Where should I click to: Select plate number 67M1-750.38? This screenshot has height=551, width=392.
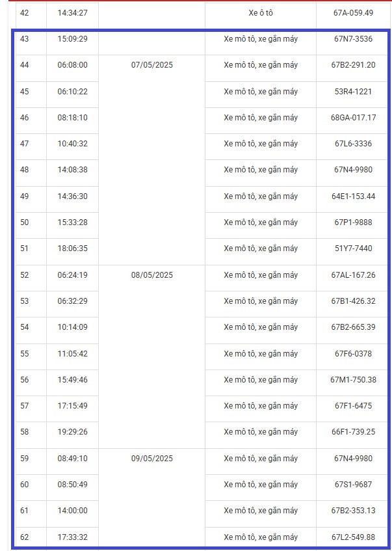[353, 380]
